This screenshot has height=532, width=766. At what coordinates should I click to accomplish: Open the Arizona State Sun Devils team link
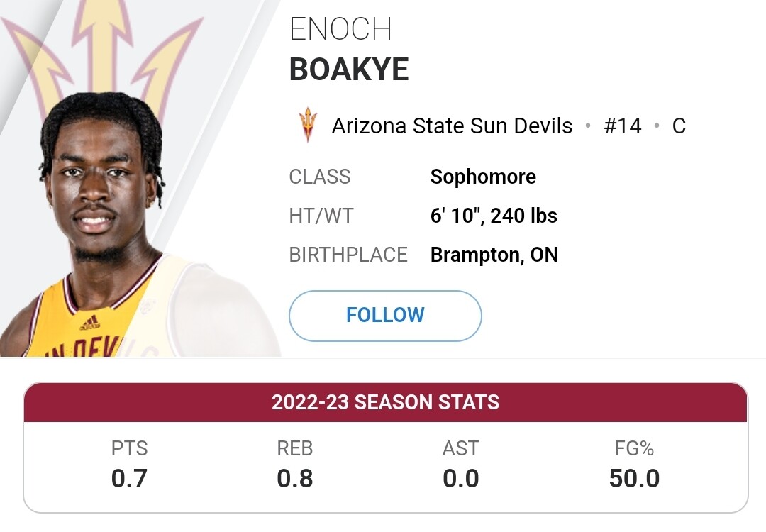(452, 126)
